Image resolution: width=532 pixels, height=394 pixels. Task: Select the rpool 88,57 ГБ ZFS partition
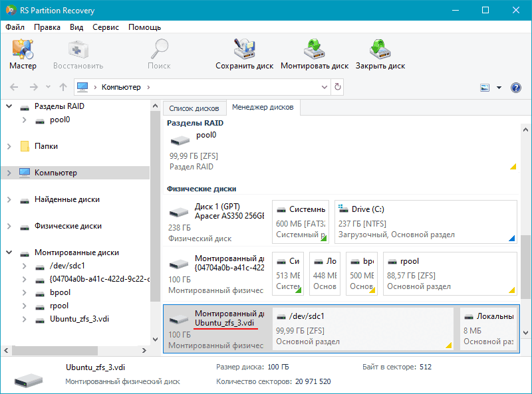(x=450, y=274)
